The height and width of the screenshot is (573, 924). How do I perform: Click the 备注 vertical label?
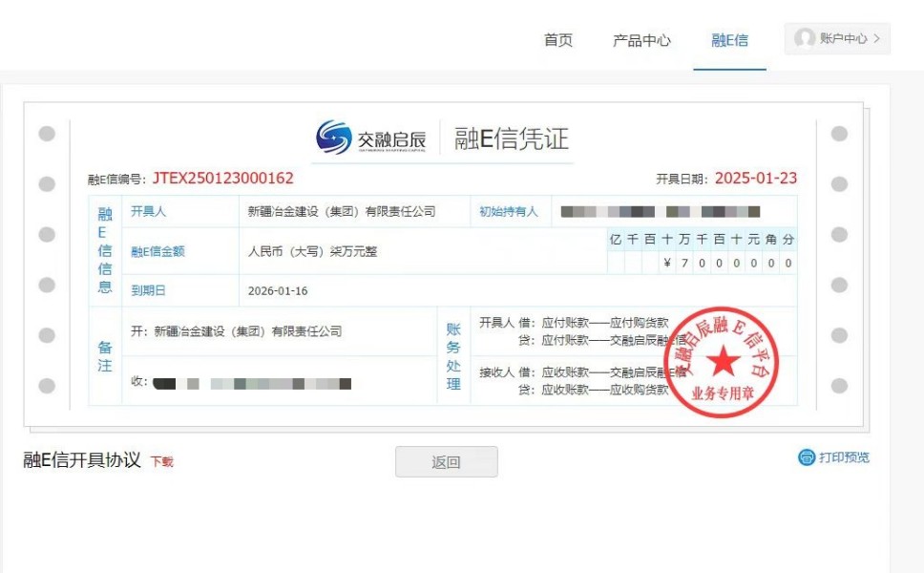[105, 356]
